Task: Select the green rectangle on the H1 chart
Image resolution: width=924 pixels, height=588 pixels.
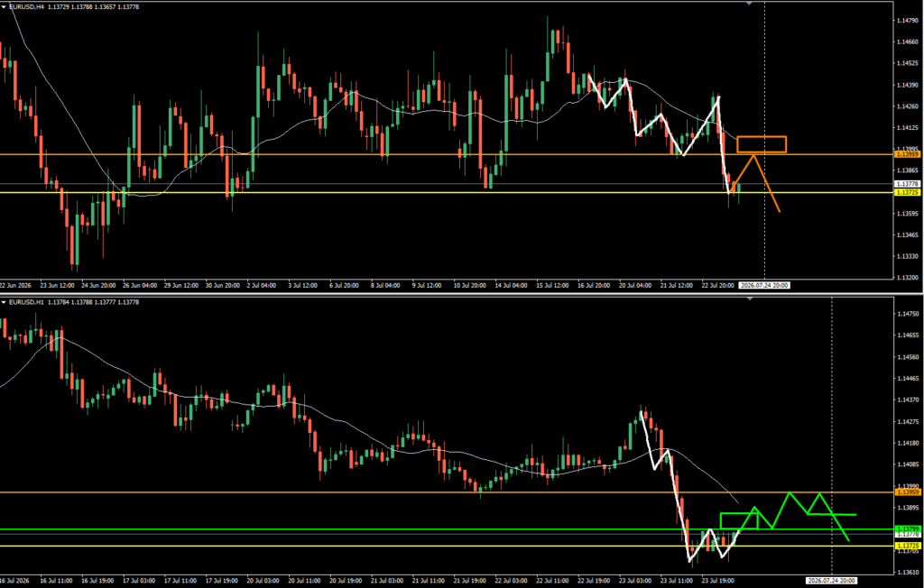Action: pyautogui.click(x=739, y=521)
